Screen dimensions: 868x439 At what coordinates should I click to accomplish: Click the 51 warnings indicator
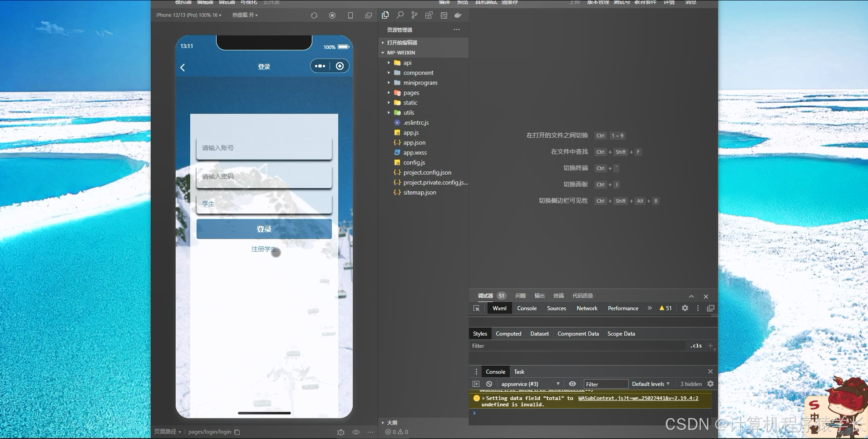click(666, 308)
